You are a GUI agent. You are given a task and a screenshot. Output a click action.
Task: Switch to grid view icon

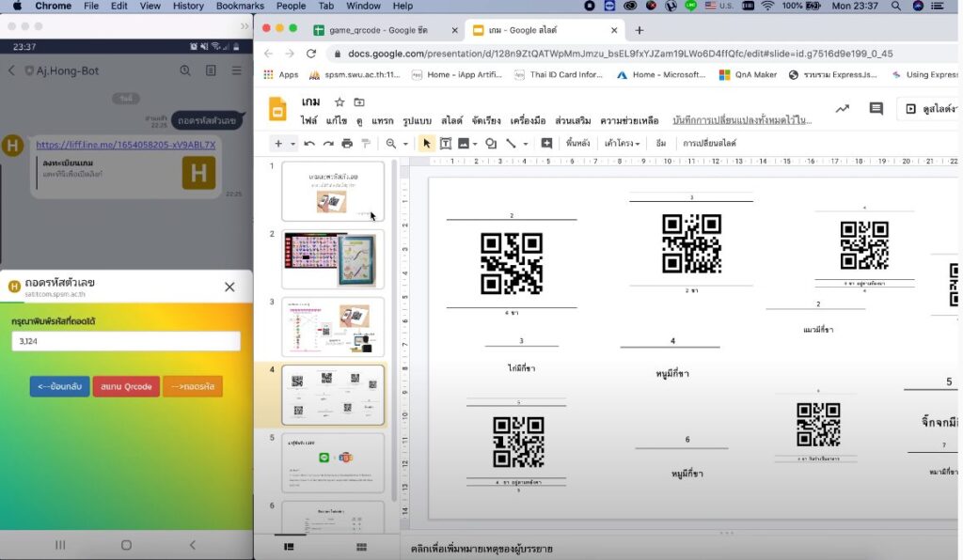[361, 547]
